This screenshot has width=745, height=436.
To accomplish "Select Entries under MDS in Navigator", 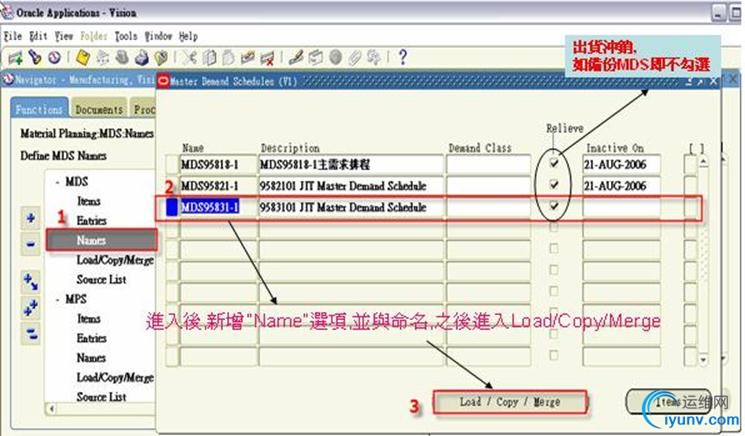I will pyautogui.click(x=91, y=220).
